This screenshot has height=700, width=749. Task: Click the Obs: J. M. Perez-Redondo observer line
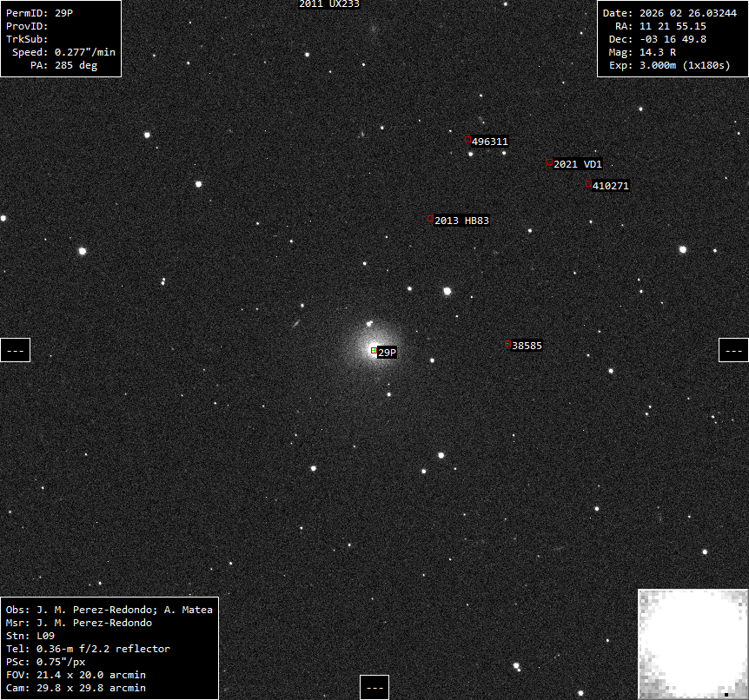coord(109,610)
